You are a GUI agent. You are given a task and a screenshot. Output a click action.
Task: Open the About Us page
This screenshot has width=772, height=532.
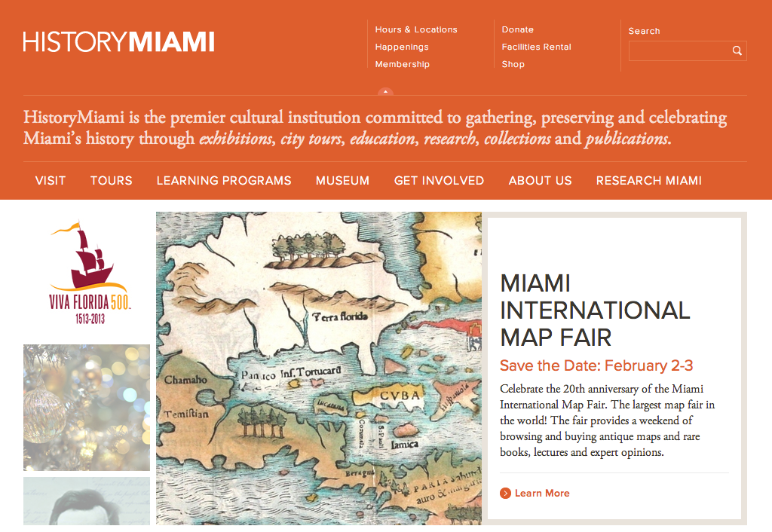coord(540,181)
